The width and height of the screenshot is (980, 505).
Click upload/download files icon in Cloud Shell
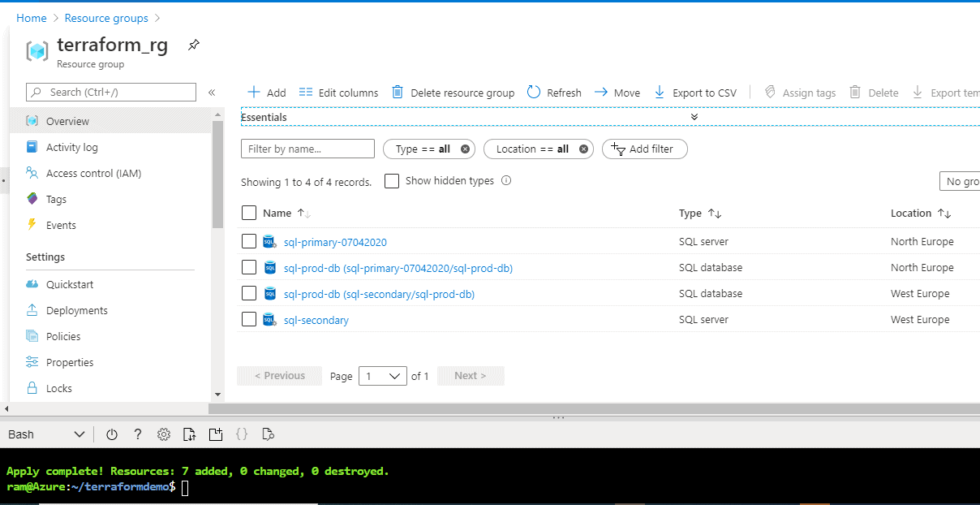click(x=190, y=434)
